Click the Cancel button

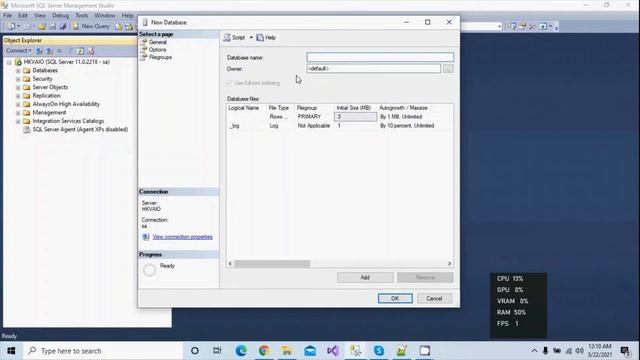[x=434, y=298]
